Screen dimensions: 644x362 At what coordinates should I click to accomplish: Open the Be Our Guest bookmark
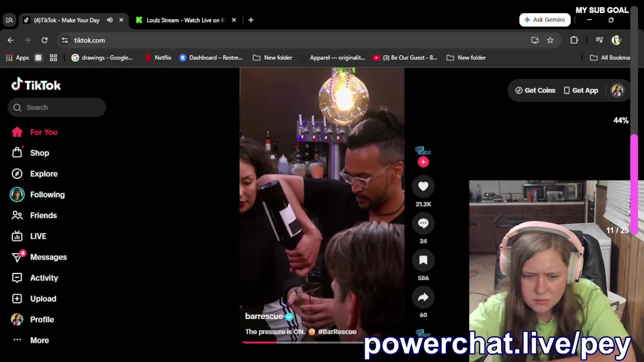[405, 58]
